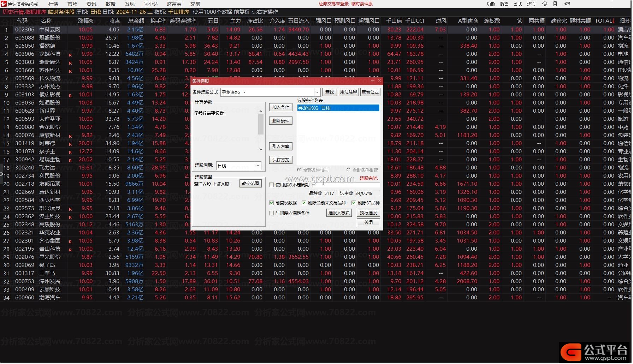This screenshot has width=633, height=364.
Task: Sort by 涨幅% column header
Action: coord(85,21)
